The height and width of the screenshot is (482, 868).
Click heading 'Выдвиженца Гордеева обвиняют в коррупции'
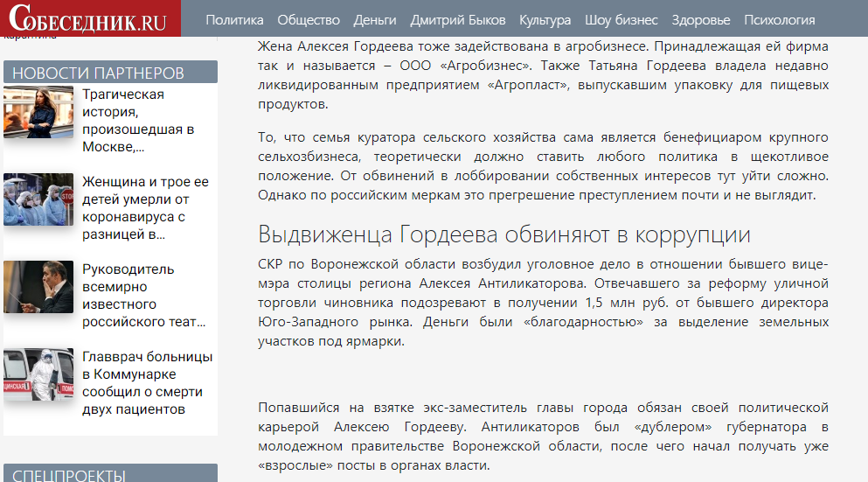(x=503, y=234)
